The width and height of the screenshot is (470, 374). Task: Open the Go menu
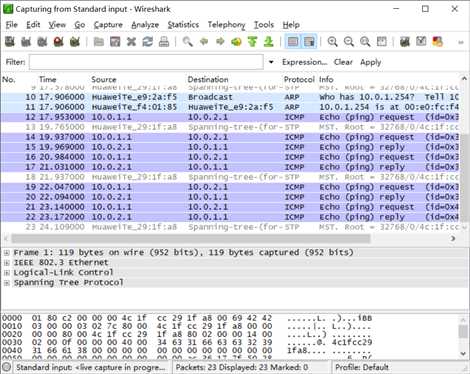[80, 25]
